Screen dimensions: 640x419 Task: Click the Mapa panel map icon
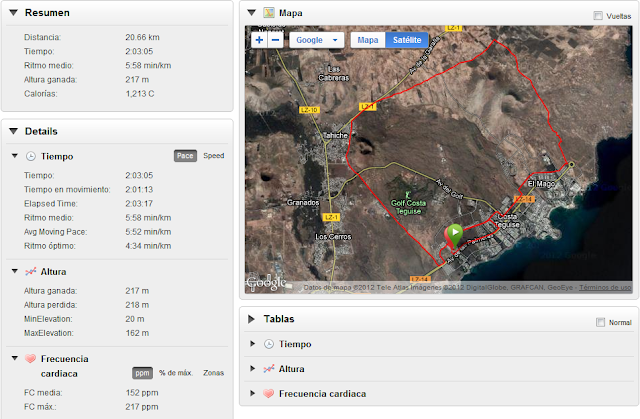[269, 13]
